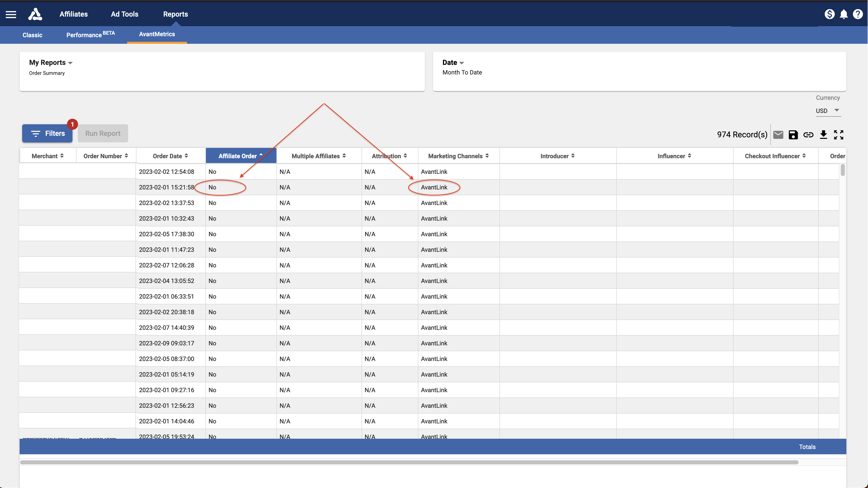This screenshot has width=868, height=488.
Task: Save the report with the floppy disk icon
Action: pos(793,135)
